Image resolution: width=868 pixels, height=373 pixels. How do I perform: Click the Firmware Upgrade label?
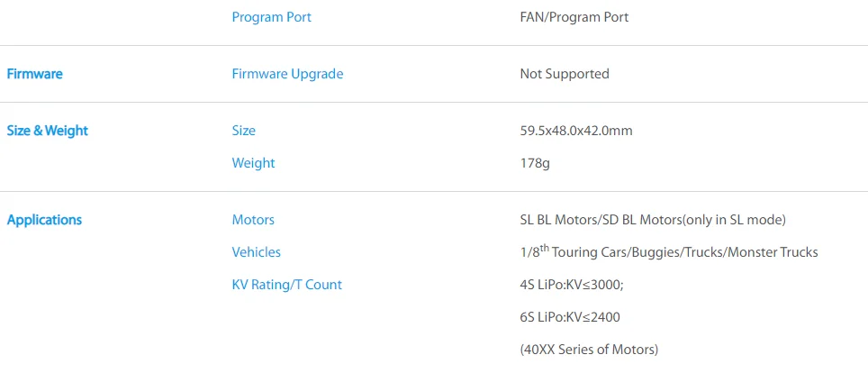(x=287, y=74)
